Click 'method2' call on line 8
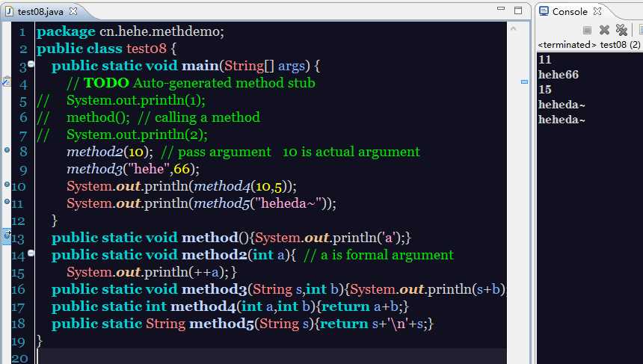This screenshot has width=643, height=364. coord(95,152)
